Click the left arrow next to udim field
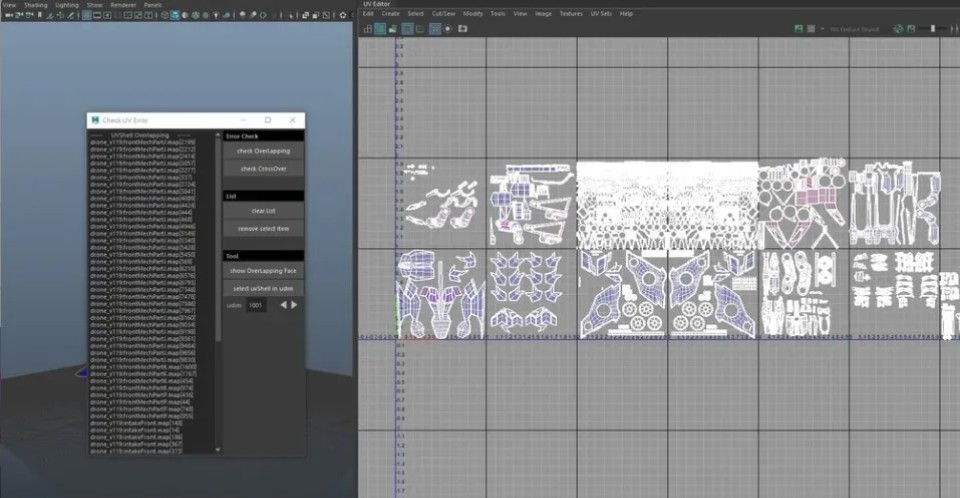The height and width of the screenshot is (498, 960). click(x=282, y=305)
